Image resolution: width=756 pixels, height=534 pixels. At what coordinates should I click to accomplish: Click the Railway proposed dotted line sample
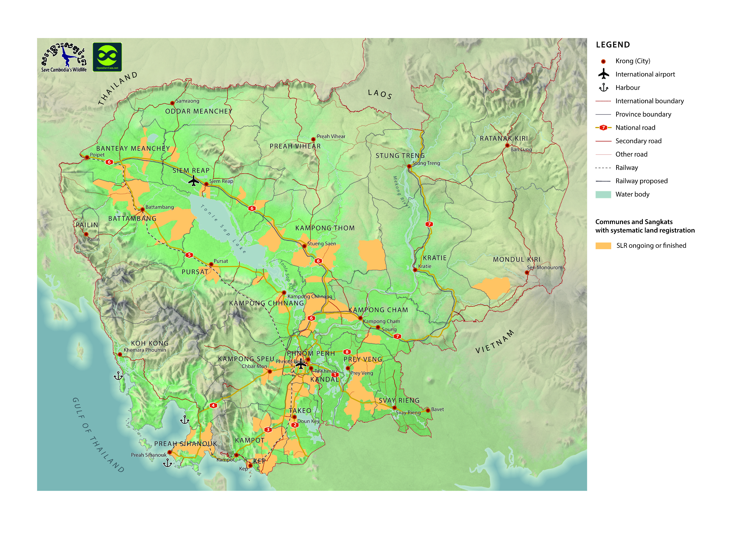click(x=603, y=181)
